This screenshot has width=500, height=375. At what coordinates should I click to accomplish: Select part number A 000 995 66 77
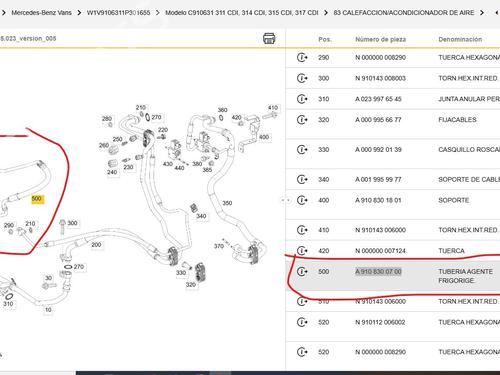[378, 120]
